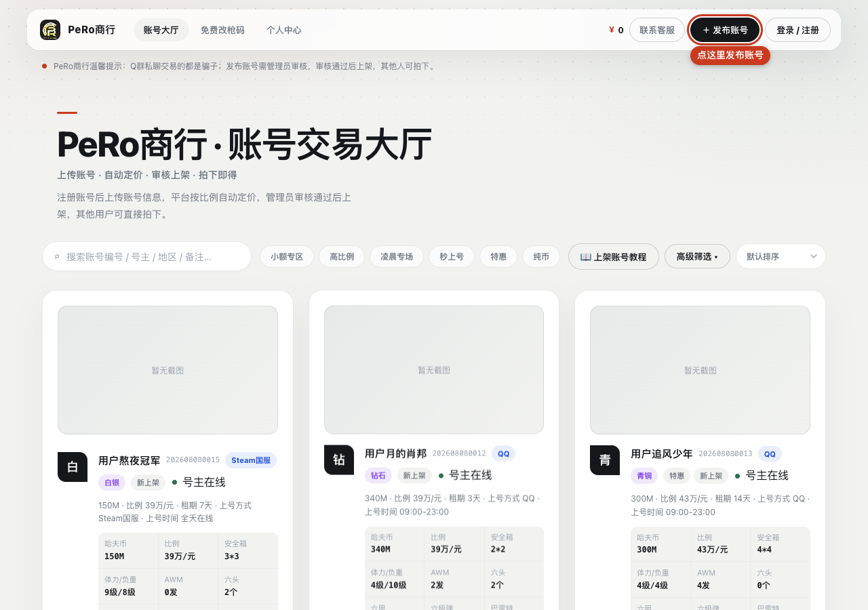Click account number 202608080013
Image resolution: width=868 pixels, height=610 pixels.
tap(726, 453)
